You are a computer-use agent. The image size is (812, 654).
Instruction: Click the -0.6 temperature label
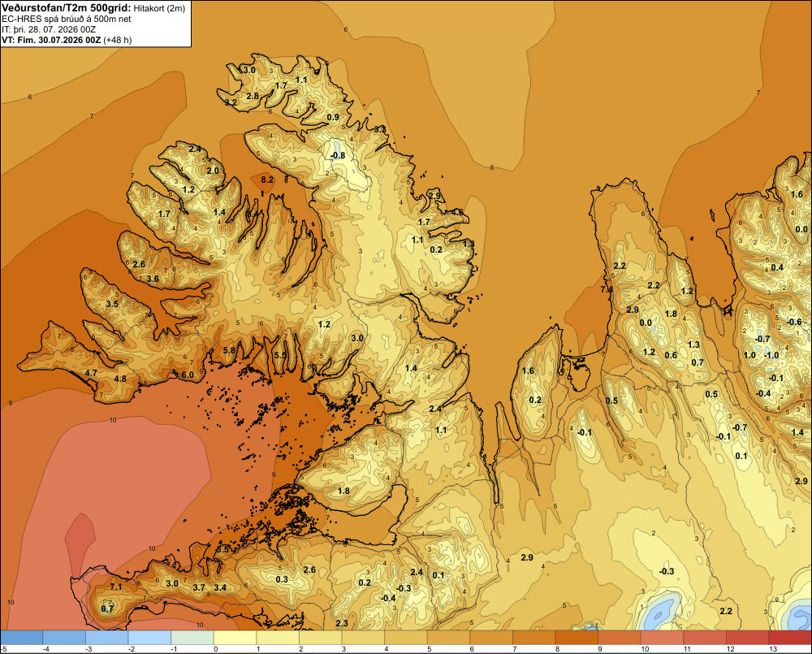pos(794,322)
